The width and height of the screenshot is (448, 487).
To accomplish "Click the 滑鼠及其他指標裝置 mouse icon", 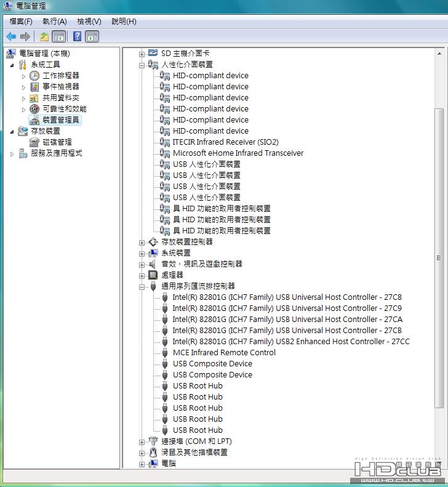I will pos(153,452).
